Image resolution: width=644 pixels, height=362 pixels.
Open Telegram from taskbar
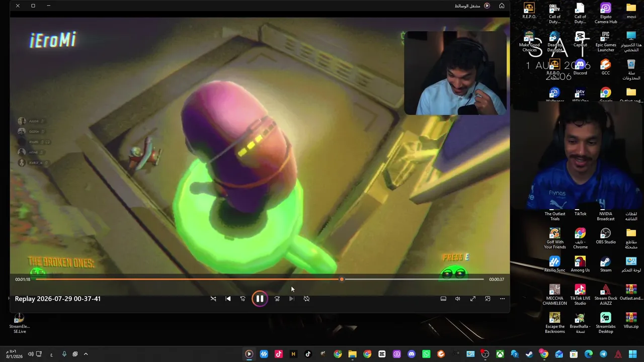(603, 354)
